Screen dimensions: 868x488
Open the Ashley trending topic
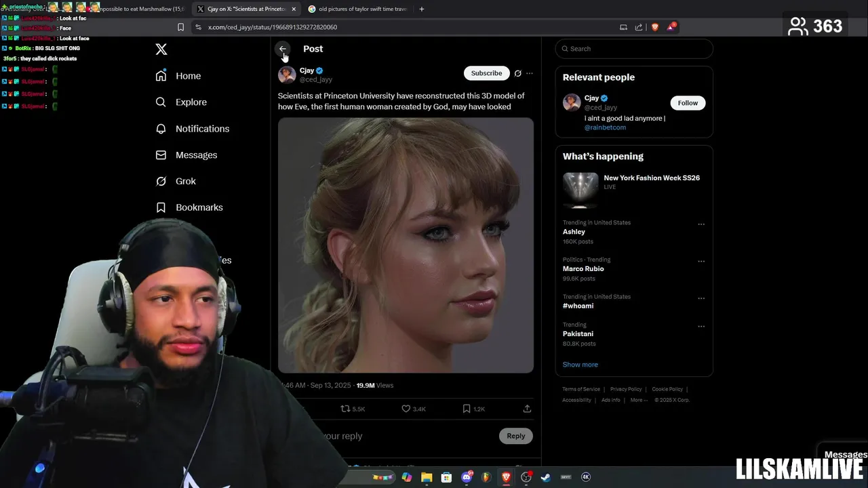tap(574, 232)
